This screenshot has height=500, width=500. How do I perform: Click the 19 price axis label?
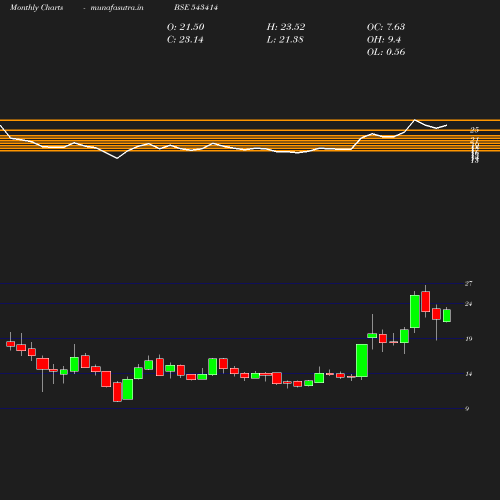tap(468, 339)
